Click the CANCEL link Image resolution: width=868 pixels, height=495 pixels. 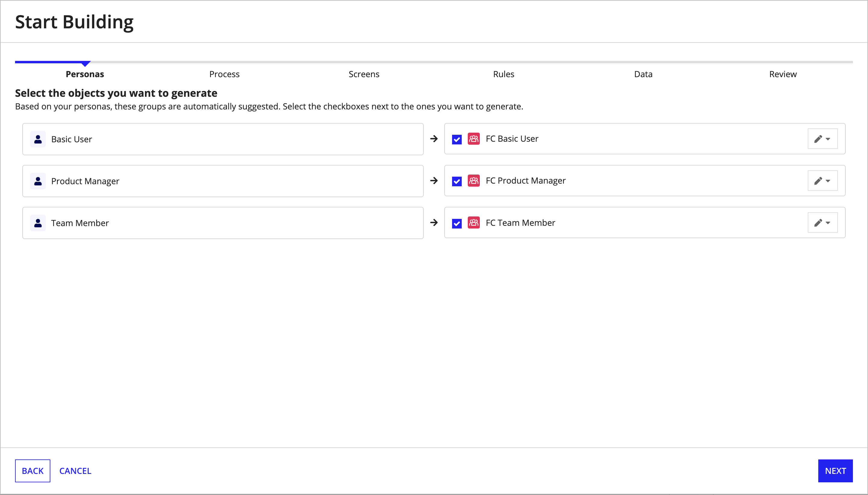tap(75, 471)
